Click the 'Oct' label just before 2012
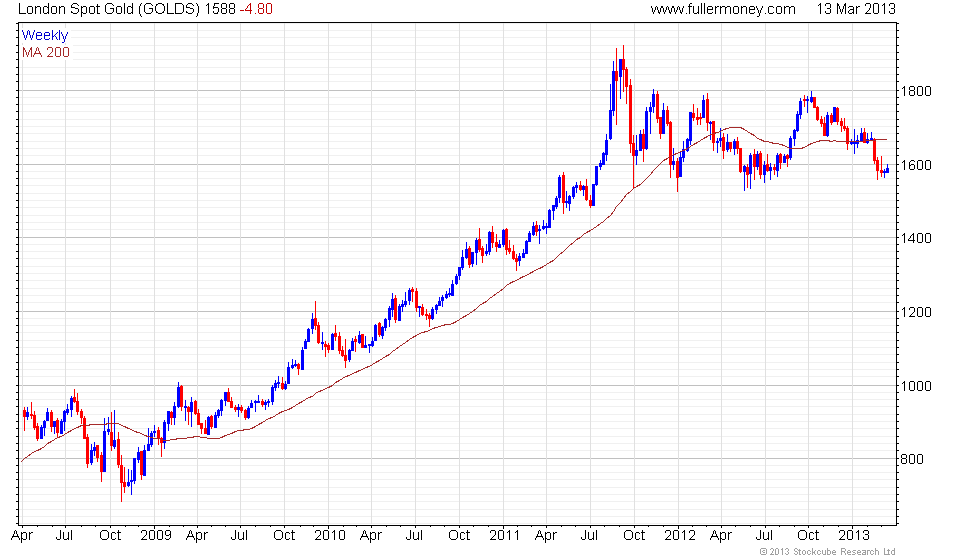980x560 pixels. (634, 536)
